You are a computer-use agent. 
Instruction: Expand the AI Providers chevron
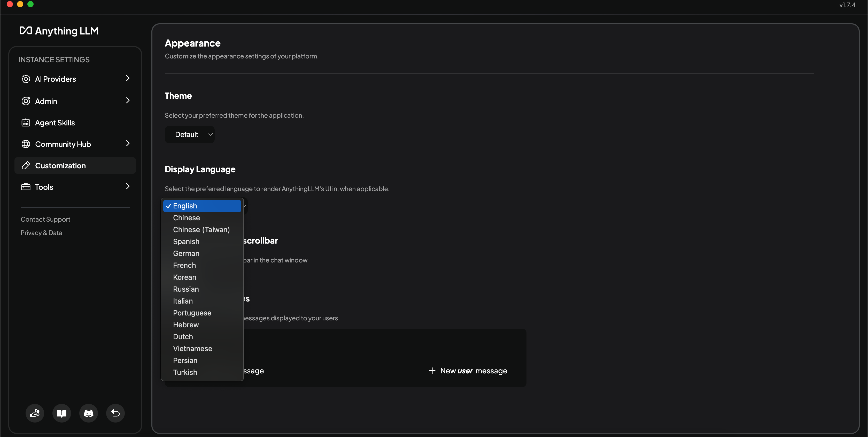[127, 78]
